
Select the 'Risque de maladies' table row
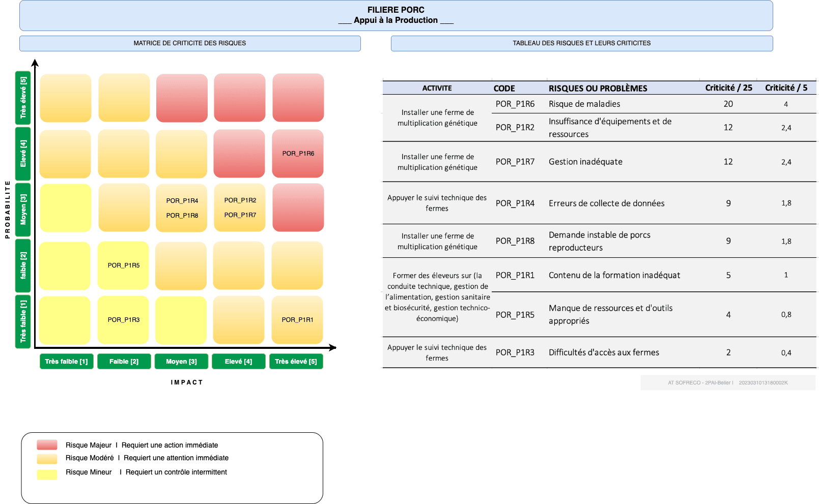point(584,104)
